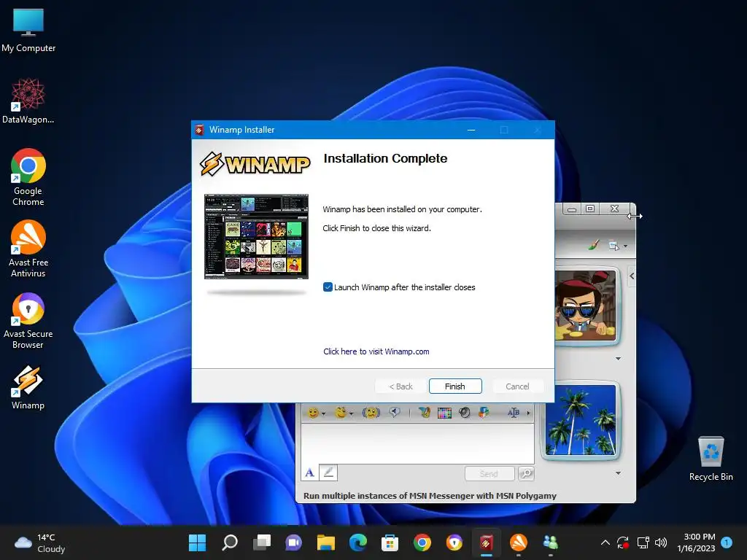Open Task View from the taskbar
Screen dimensions: 747x560
262,542
